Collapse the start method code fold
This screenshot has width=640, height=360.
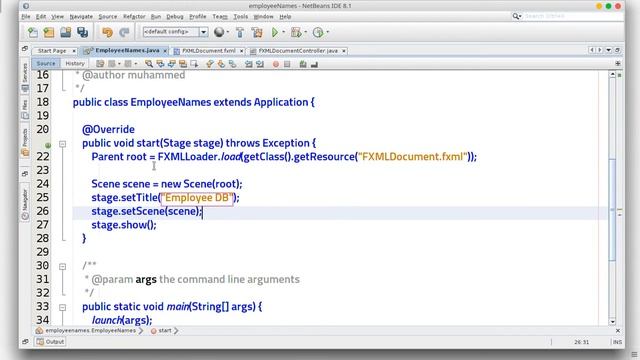pyautogui.click(x=62, y=144)
